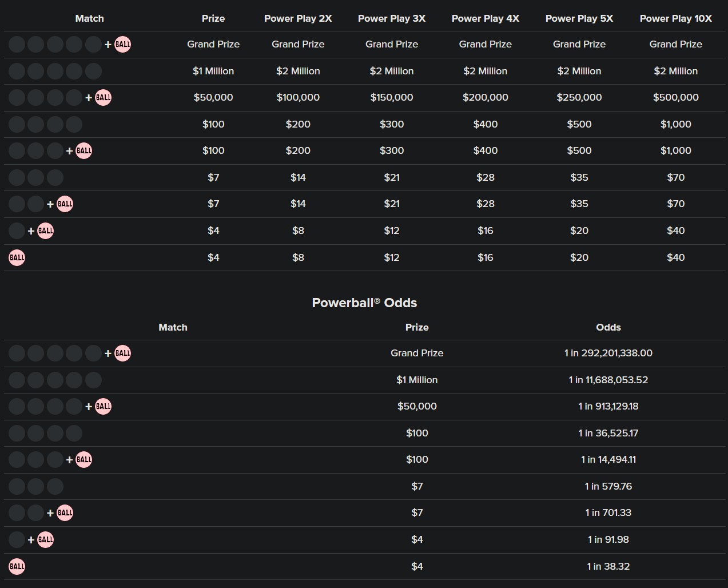Click the pink BALL icon in the Power Play Grand Prize row
This screenshot has height=588, width=728.
click(x=122, y=44)
